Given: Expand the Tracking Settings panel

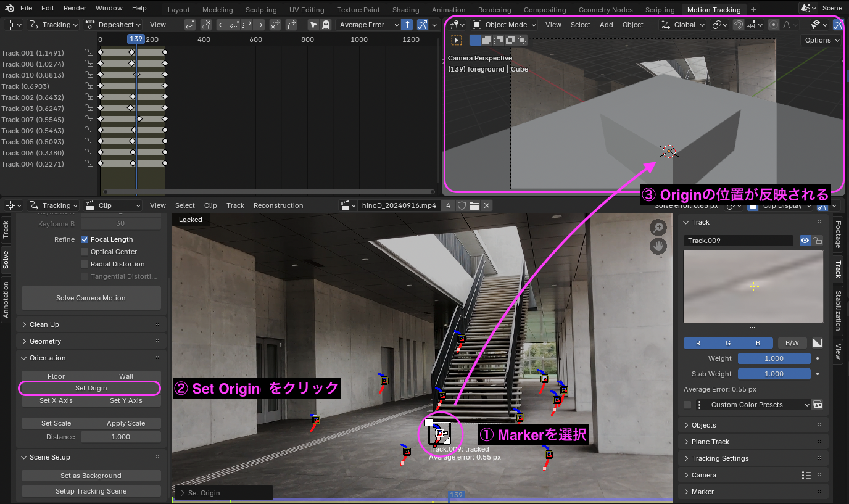Looking at the screenshot, I should click(x=753, y=458).
